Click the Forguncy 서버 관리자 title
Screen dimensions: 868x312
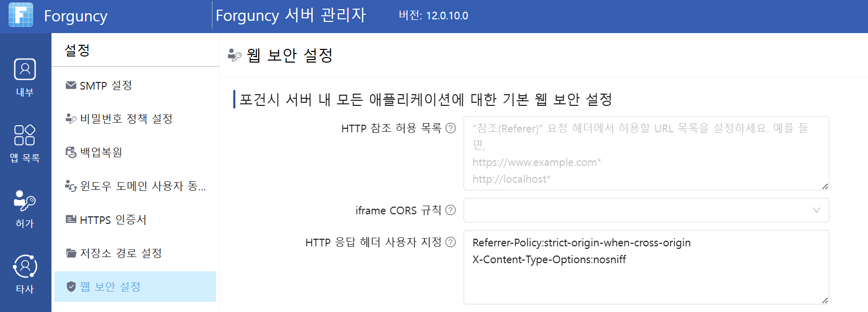point(290,15)
